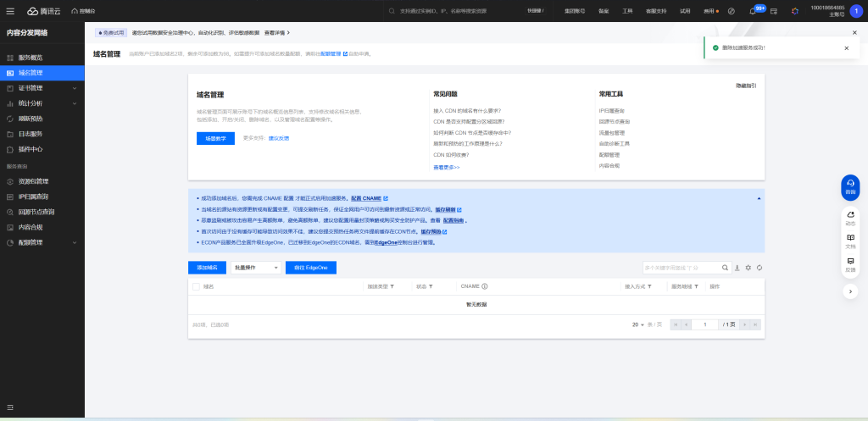
Task: Open 费用 menu in top bar
Action: pyautogui.click(x=709, y=11)
